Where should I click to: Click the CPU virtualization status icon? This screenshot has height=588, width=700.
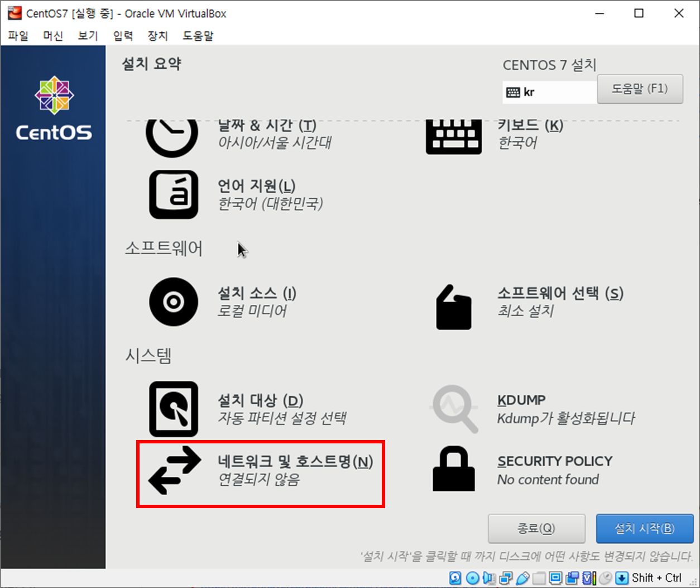pos(589,578)
